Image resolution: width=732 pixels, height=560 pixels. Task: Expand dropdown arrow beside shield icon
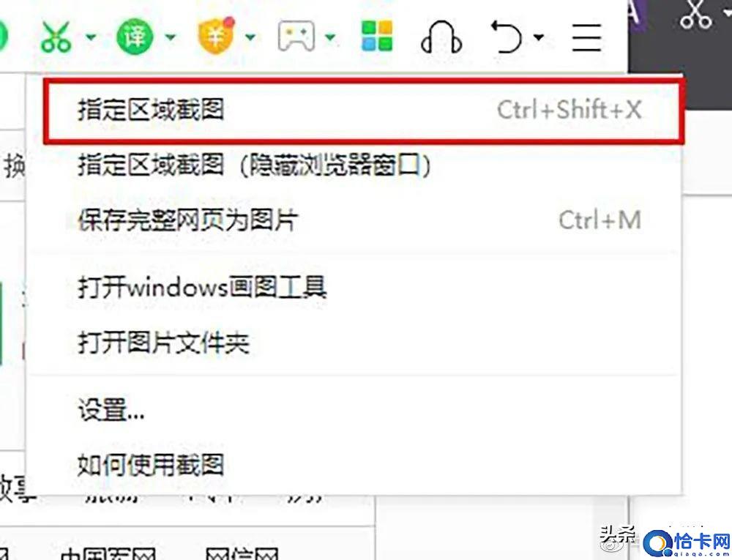coord(250,37)
